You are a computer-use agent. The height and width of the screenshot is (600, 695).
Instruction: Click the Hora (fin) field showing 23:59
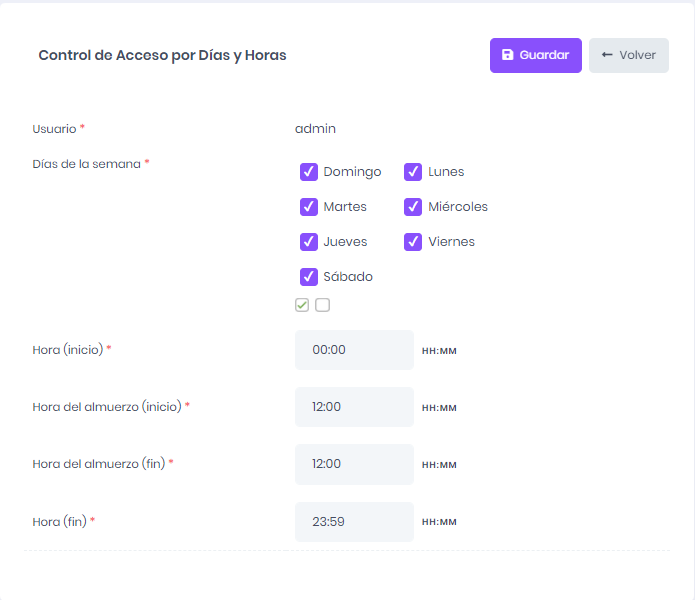(x=354, y=521)
